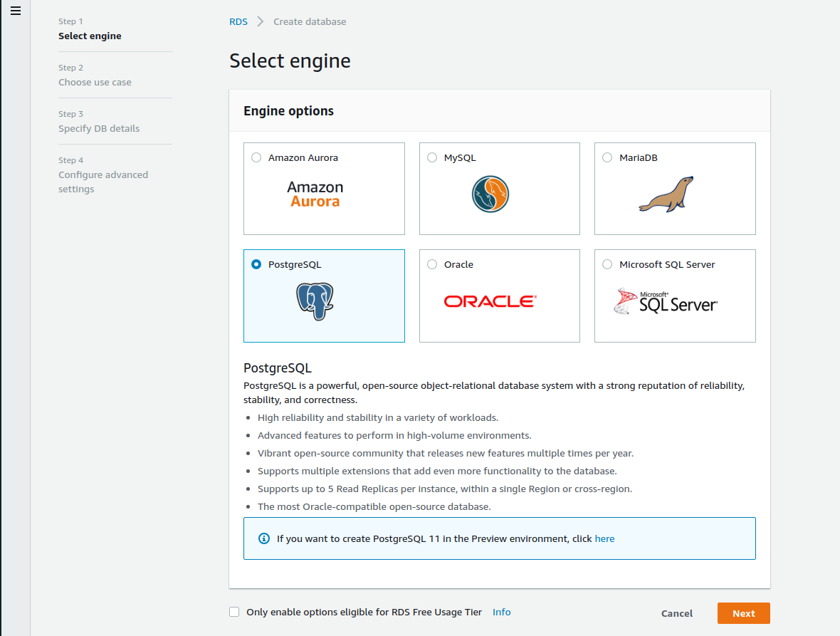Click the 'Oracle' engine label
The image size is (840, 636).
(x=458, y=264)
